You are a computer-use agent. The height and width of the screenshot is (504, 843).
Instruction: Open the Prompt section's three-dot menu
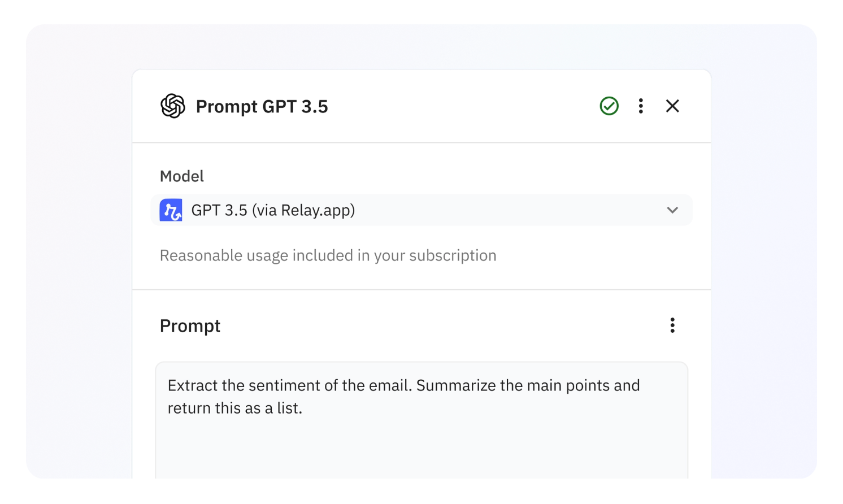tap(672, 325)
